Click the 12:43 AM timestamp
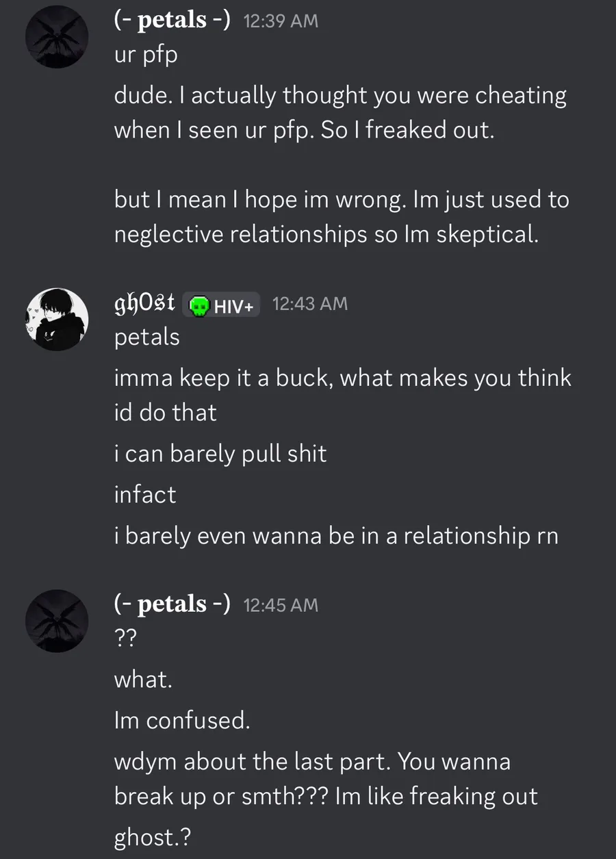616x859 pixels. (310, 303)
